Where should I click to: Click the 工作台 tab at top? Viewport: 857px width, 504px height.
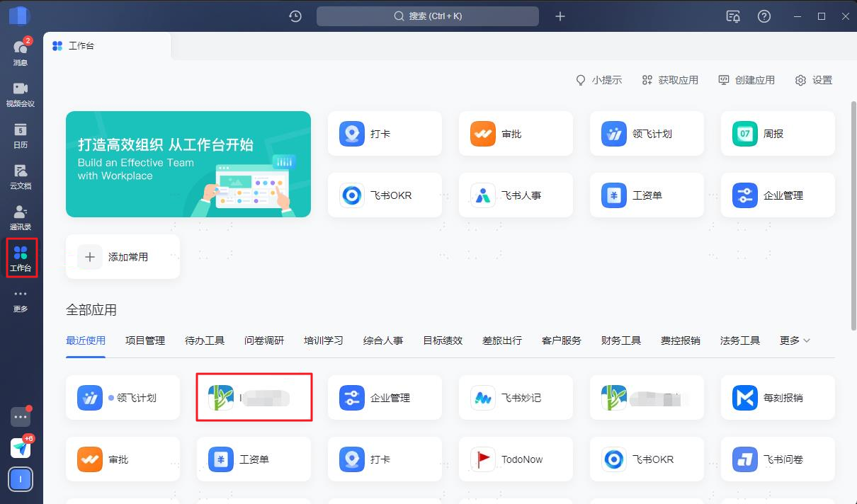[x=108, y=46]
